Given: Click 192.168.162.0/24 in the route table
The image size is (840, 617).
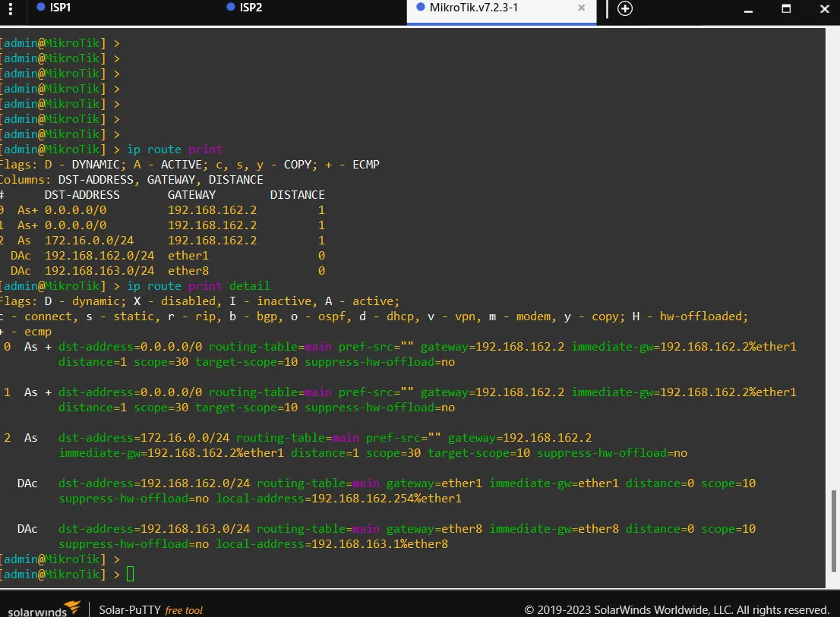Looking at the screenshot, I should click(x=99, y=255).
